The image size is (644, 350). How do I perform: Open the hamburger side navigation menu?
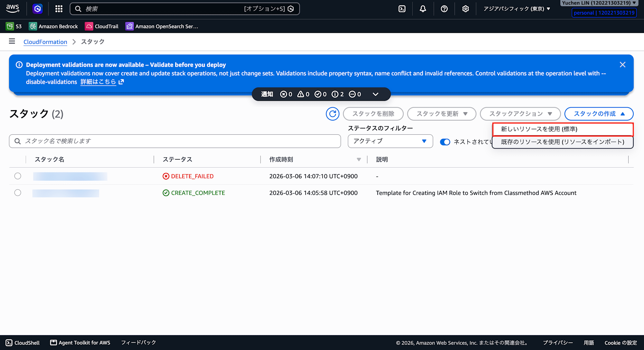(x=12, y=41)
